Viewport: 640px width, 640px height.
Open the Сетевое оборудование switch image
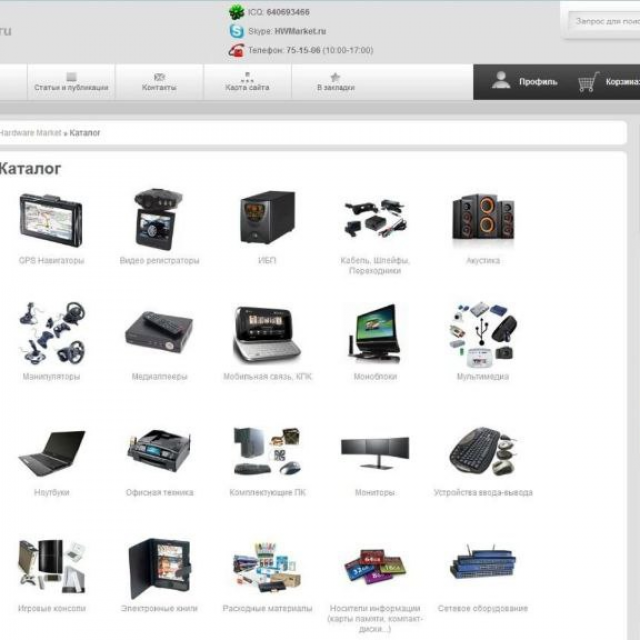click(483, 562)
